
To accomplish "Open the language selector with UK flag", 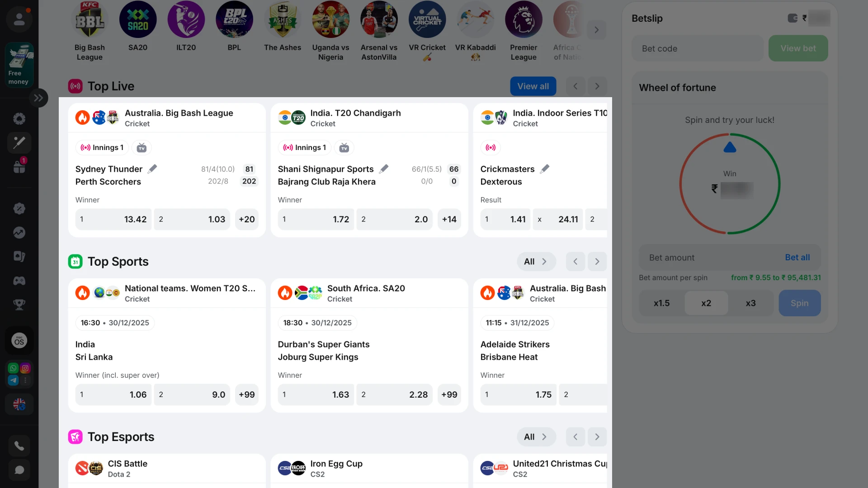I will coord(19,404).
